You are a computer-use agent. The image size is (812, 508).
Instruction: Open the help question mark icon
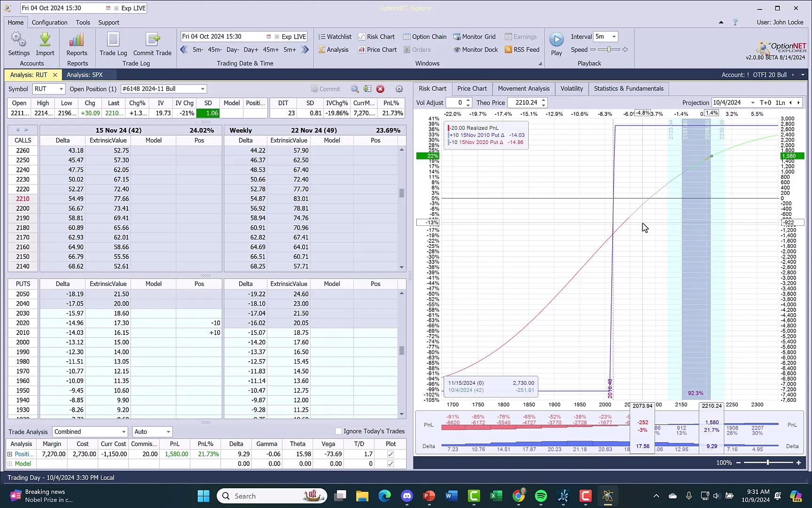pos(735,22)
